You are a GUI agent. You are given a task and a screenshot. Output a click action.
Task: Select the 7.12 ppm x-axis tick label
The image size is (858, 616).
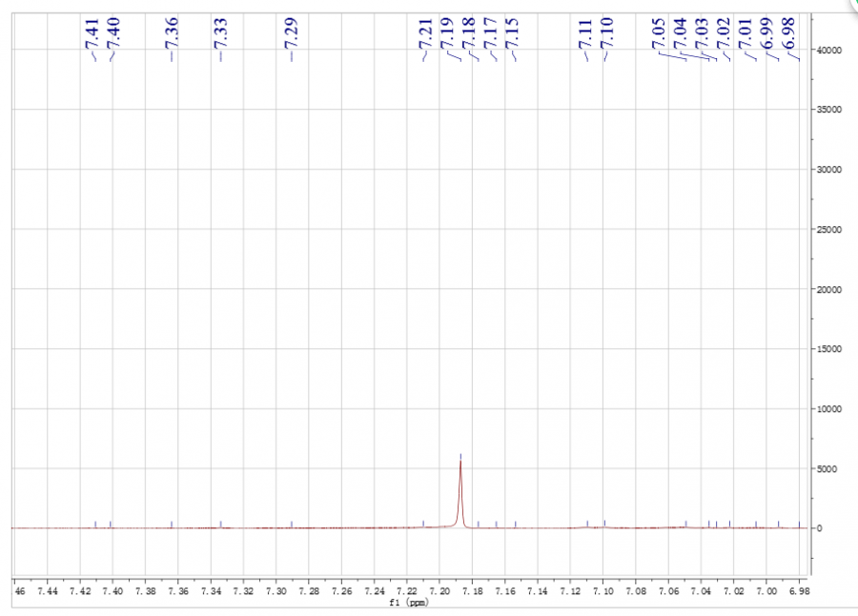click(570, 591)
